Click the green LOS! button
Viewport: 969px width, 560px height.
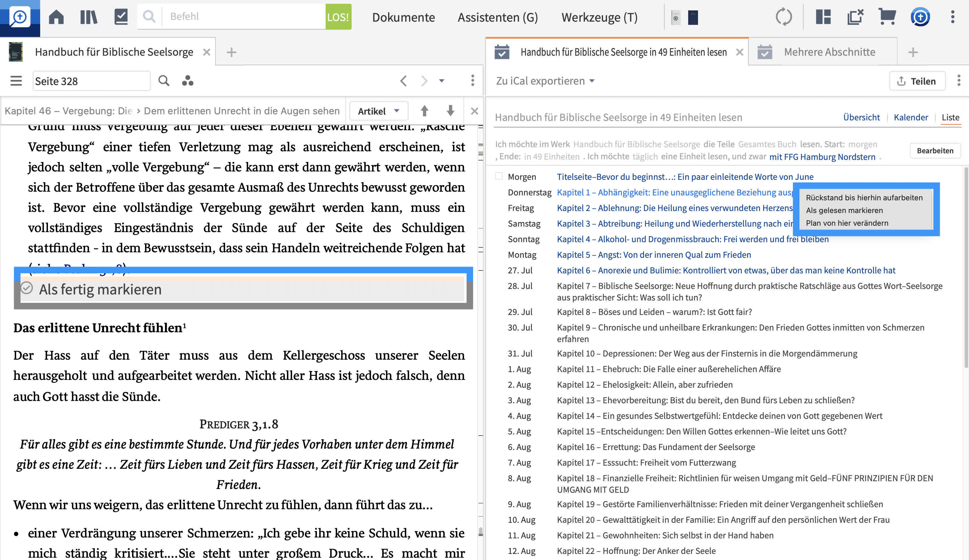[x=338, y=17]
